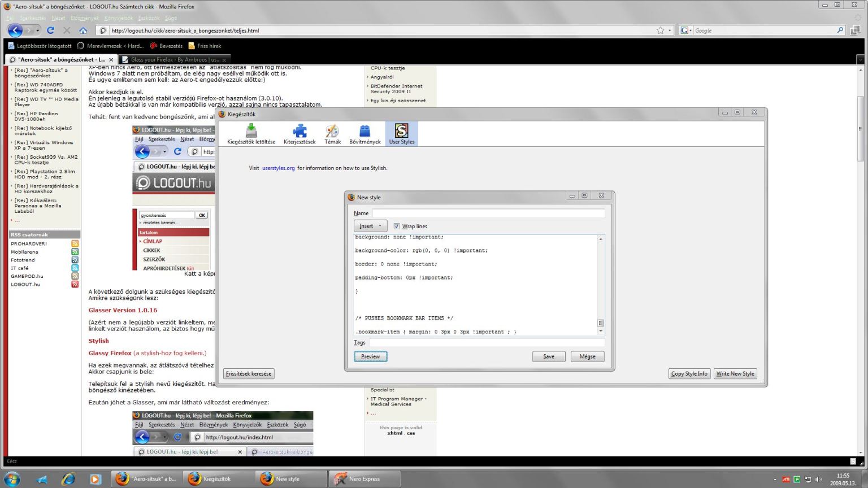This screenshot has width=868, height=488.
Task: Select the Kiterjesztések puzzle icon
Action: click(x=300, y=134)
